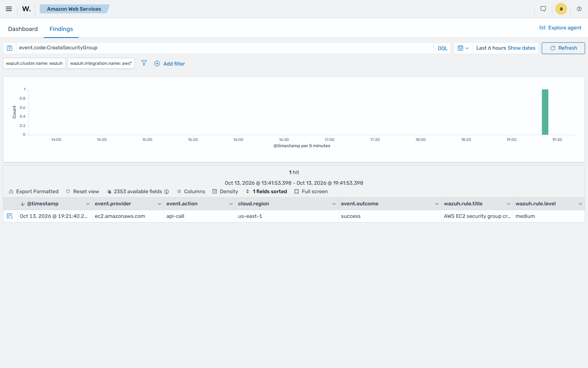This screenshot has width=588, height=368.
Task: Click the us-east-1 region cell
Action: tap(287, 216)
